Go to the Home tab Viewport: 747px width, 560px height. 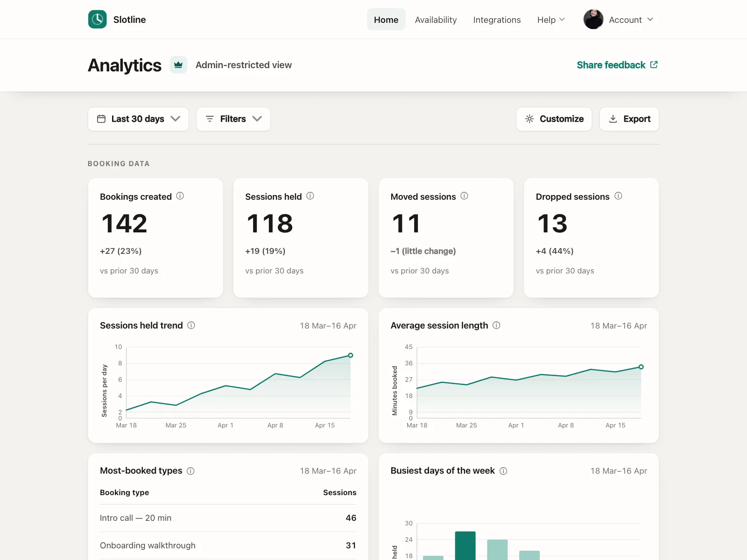[x=386, y=20]
